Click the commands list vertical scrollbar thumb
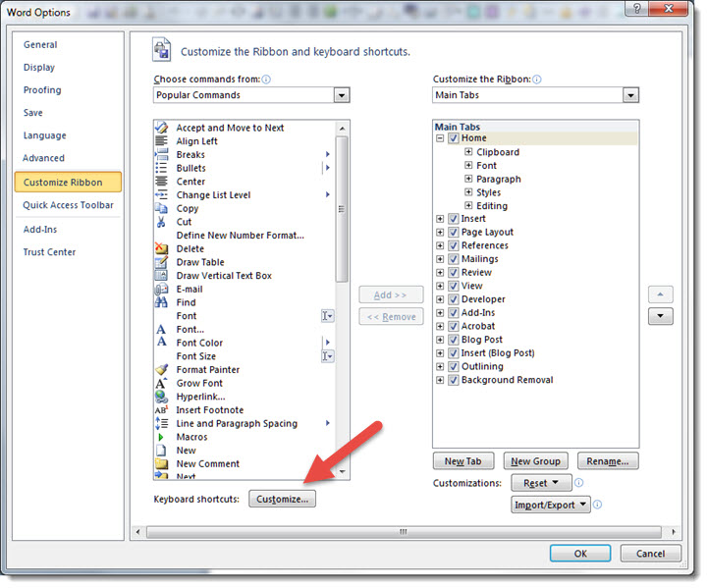 [x=342, y=209]
